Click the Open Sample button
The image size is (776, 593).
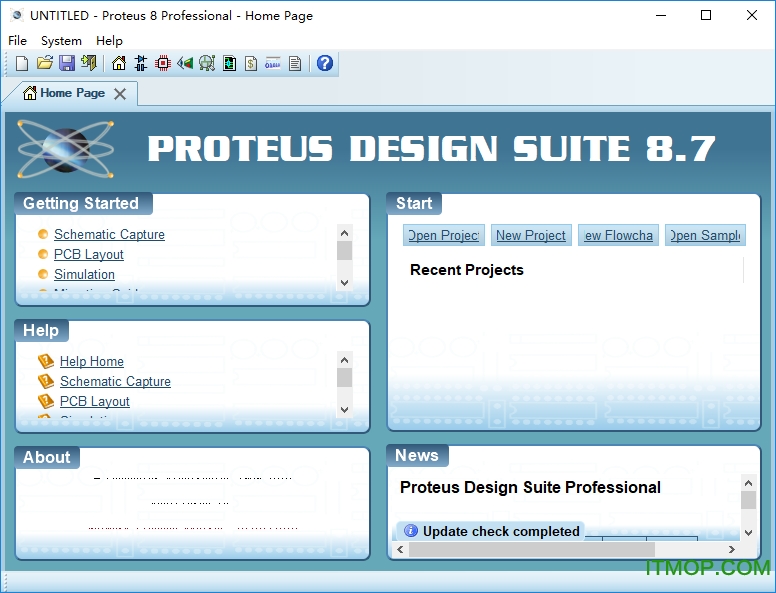[705, 235]
